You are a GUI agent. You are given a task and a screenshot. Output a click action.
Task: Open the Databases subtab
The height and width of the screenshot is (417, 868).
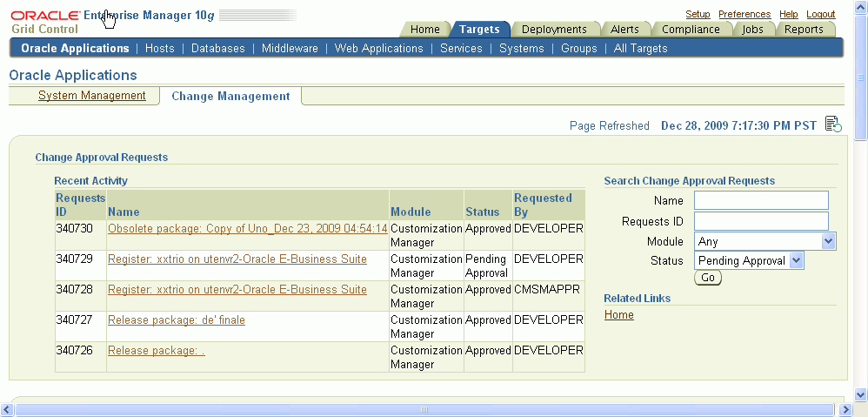[217, 48]
